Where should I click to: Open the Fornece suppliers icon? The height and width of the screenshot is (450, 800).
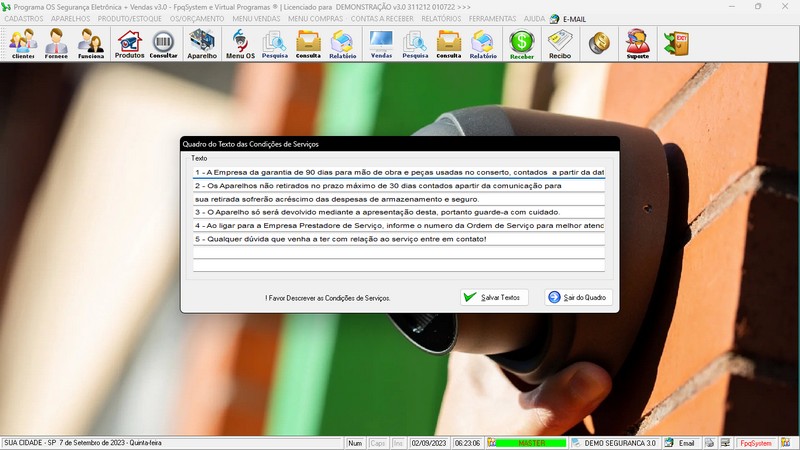coord(56,44)
